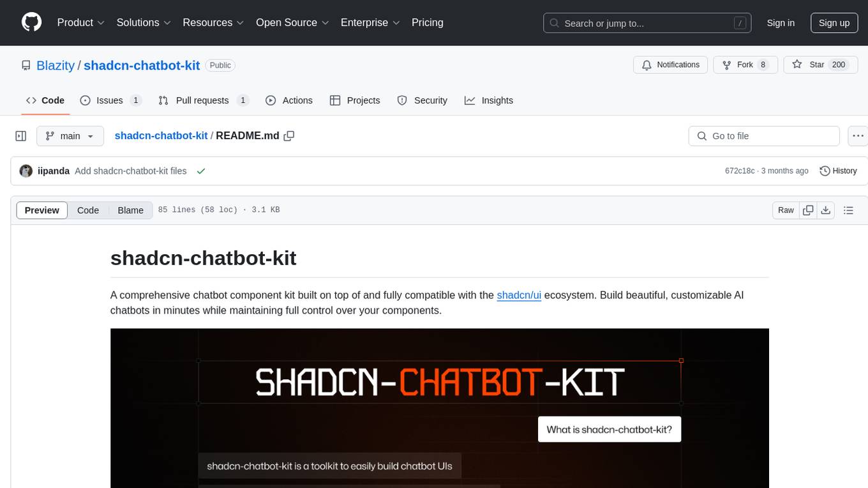This screenshot has width=868, height=488.
Task: Open the Pricing page
Action: [428, 22]
